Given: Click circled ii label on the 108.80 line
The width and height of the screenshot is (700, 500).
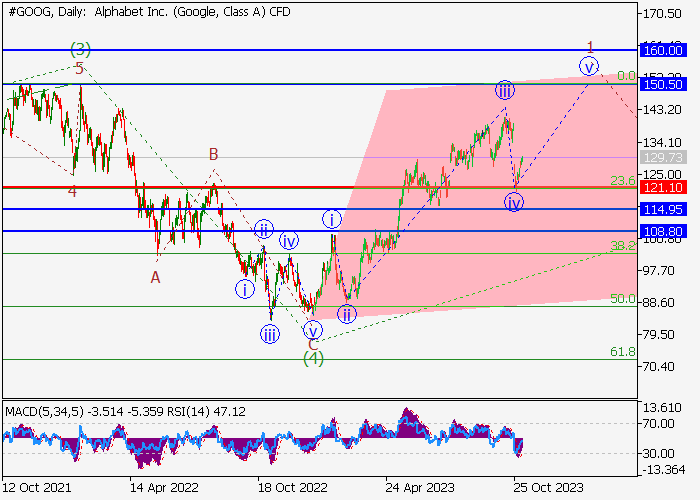Looking at the screenshot, I should click(x=264, y=229).
